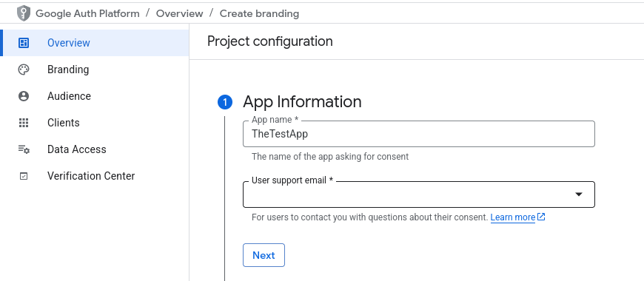Open the User support email dropdown arrow
Viewport: 644px width, 281px height.
click(579, 194)
